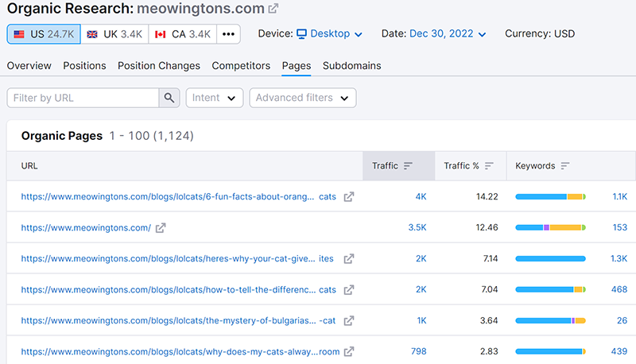Click the 1K traffic value
This screenshot has width=636, height=364.
coord(422,320)
